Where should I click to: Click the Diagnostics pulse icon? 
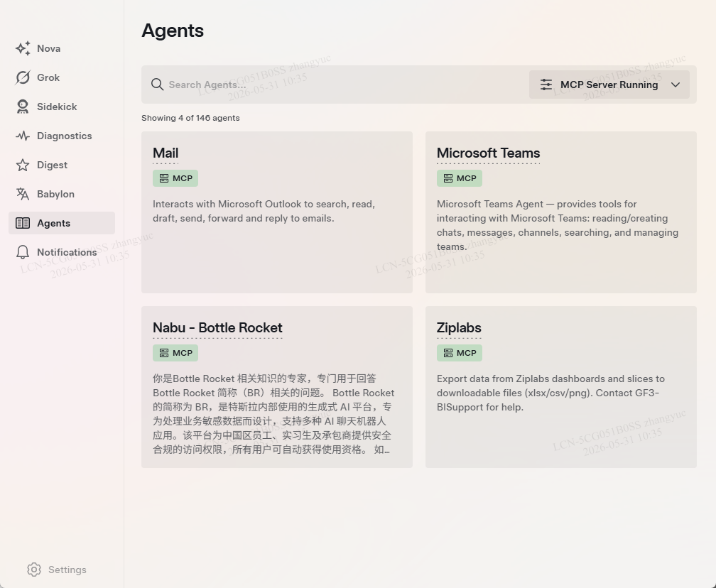point(23,136)
